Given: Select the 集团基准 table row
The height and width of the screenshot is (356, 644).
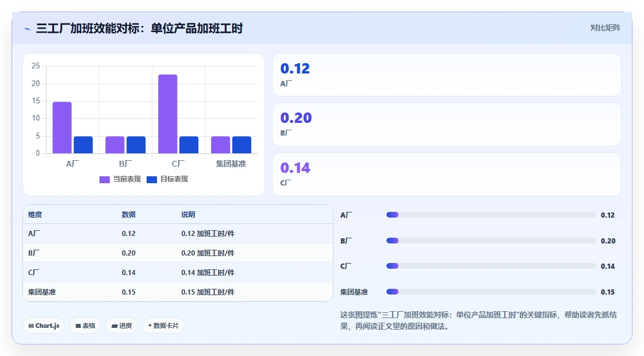Looking at the screenshot, I should pyautogui.click(x=178, y=292).
